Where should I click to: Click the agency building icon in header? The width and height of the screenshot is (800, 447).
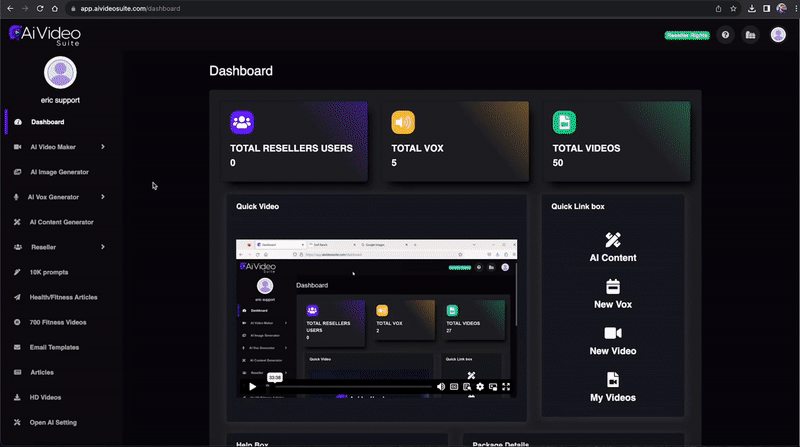click(x=751, y=35)
